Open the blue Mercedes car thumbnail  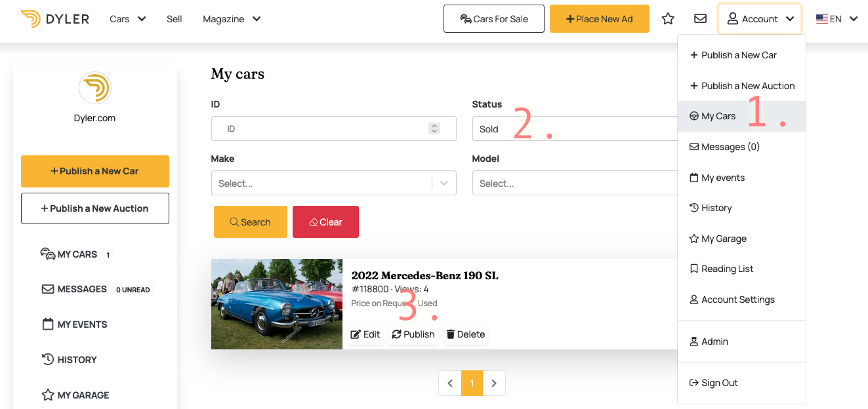coord(277,304)
